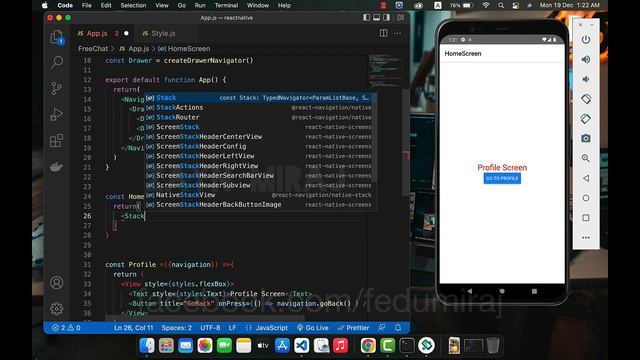Open Finder from the Dock
This screenshot has width=640, height=360.
click(x=147, y=346)
